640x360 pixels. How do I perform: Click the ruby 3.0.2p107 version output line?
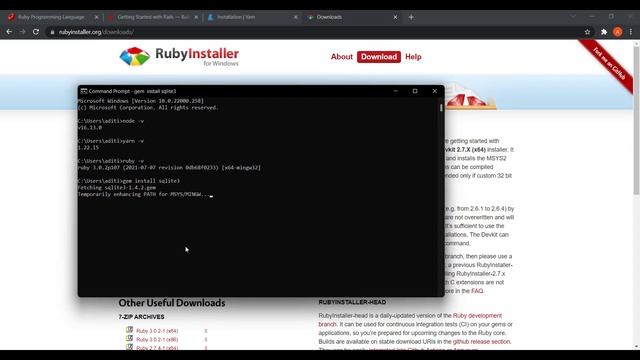169,168
